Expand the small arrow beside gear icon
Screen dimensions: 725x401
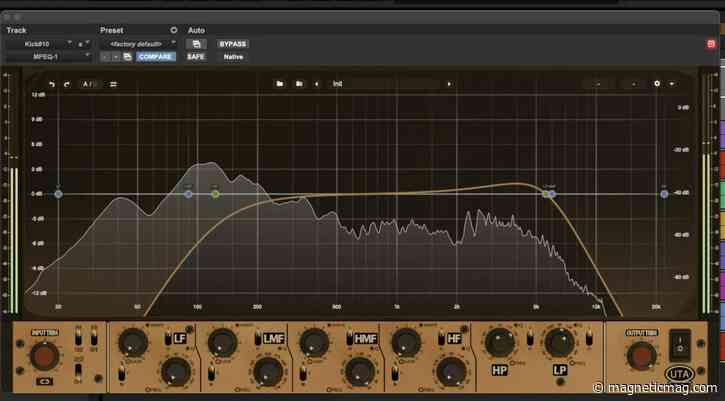pos(672,84)
